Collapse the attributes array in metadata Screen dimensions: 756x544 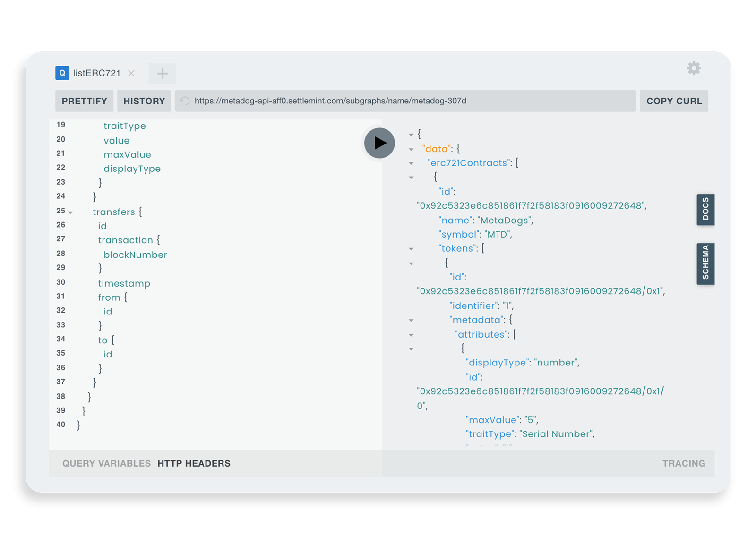click(x=411, y=334)
